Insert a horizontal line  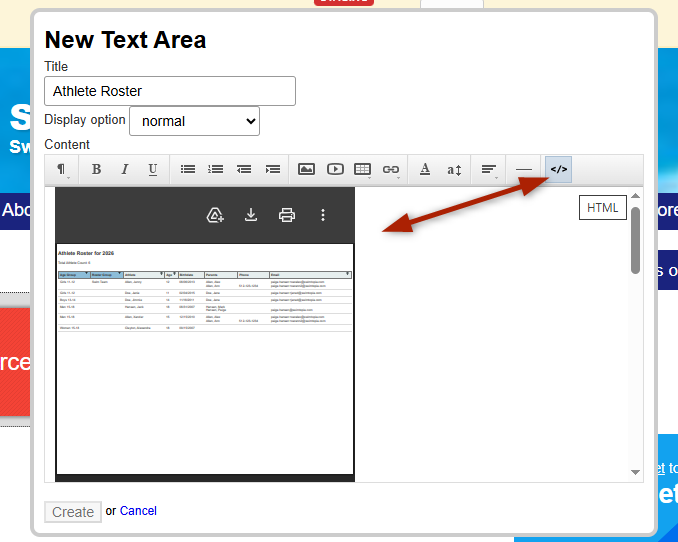click(x=524, y=170)
